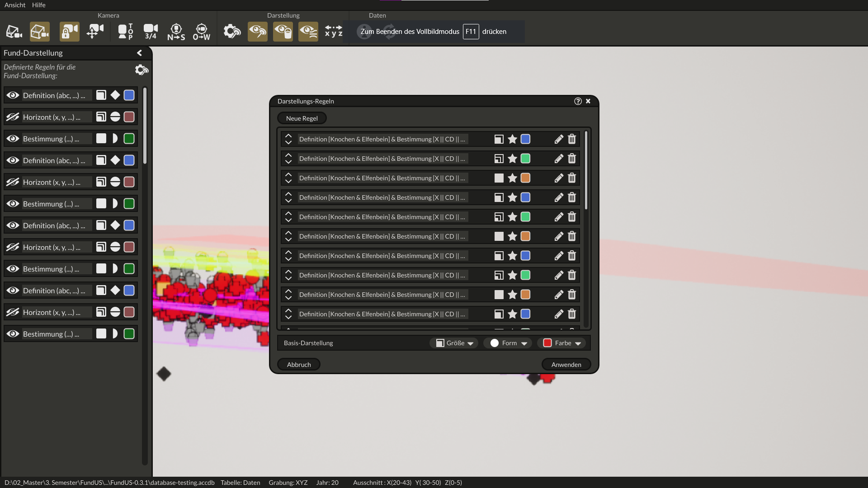Apply rules with the Anwenden button

click(566, 365)
